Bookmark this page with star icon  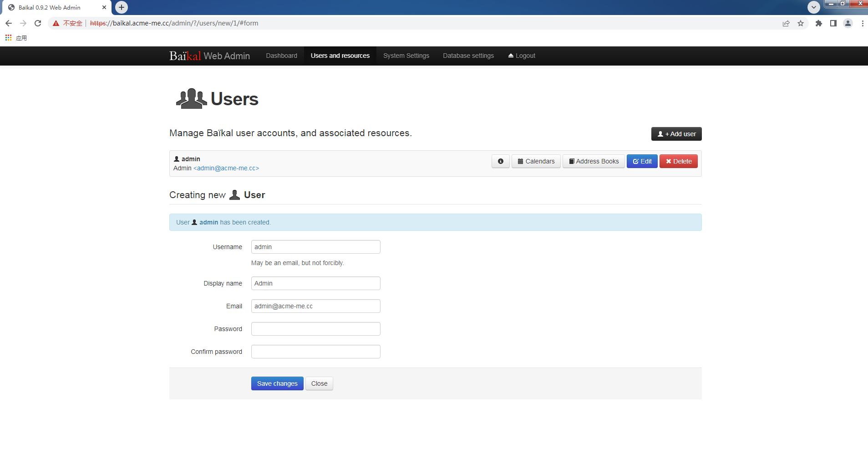tap(801, 23)
